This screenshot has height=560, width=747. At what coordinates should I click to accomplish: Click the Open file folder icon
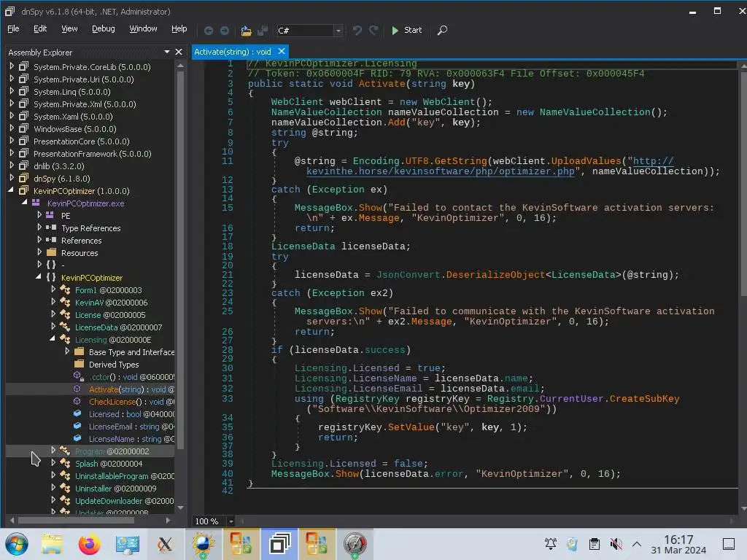[246, 31]
